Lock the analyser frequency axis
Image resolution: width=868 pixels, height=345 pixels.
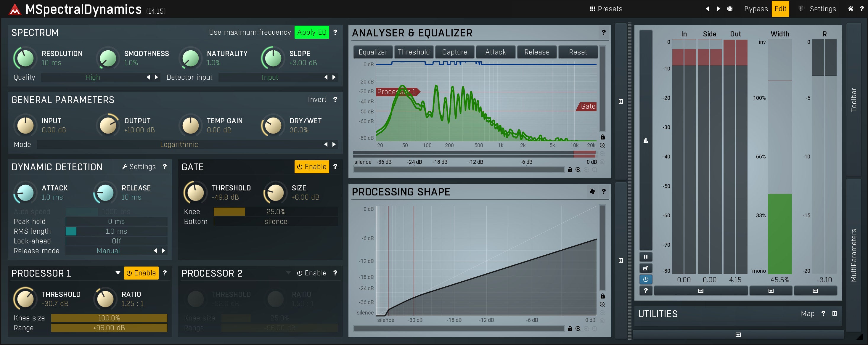pyautogui.click(x=570, y=170)
